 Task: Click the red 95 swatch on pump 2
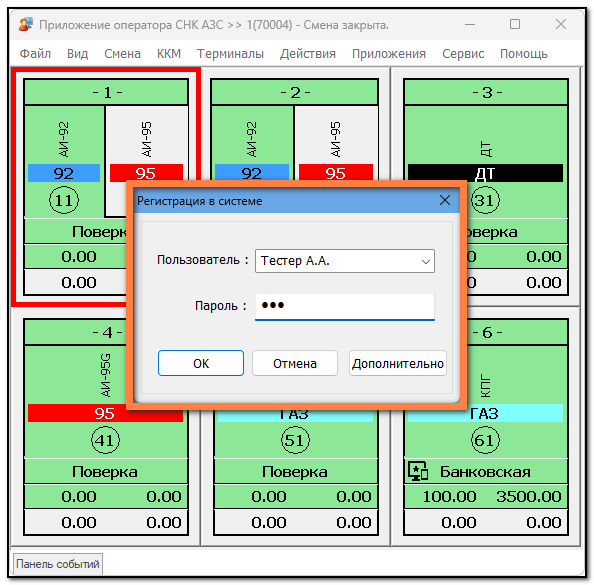(x=336, y=172)
